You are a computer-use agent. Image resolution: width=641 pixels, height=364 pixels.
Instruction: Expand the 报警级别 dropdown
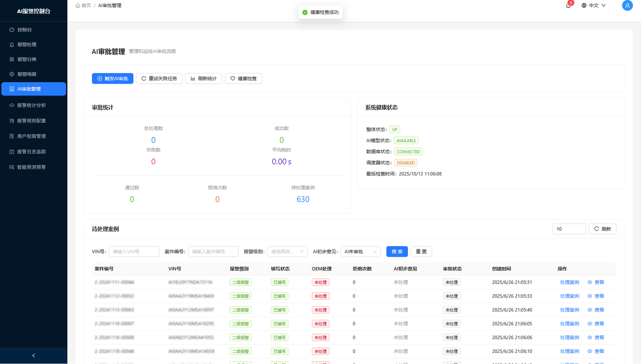coord(287,252)
